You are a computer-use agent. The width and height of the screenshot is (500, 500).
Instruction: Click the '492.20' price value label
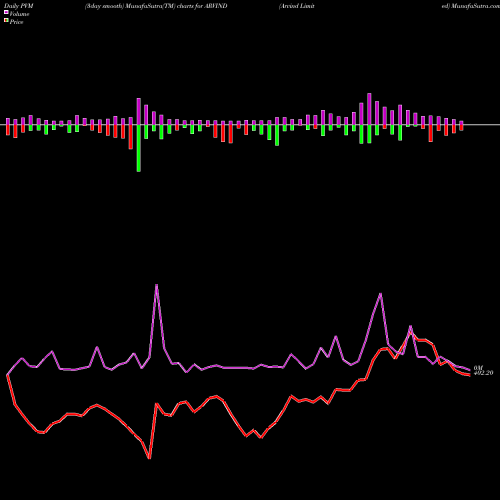tap(483, 373)
